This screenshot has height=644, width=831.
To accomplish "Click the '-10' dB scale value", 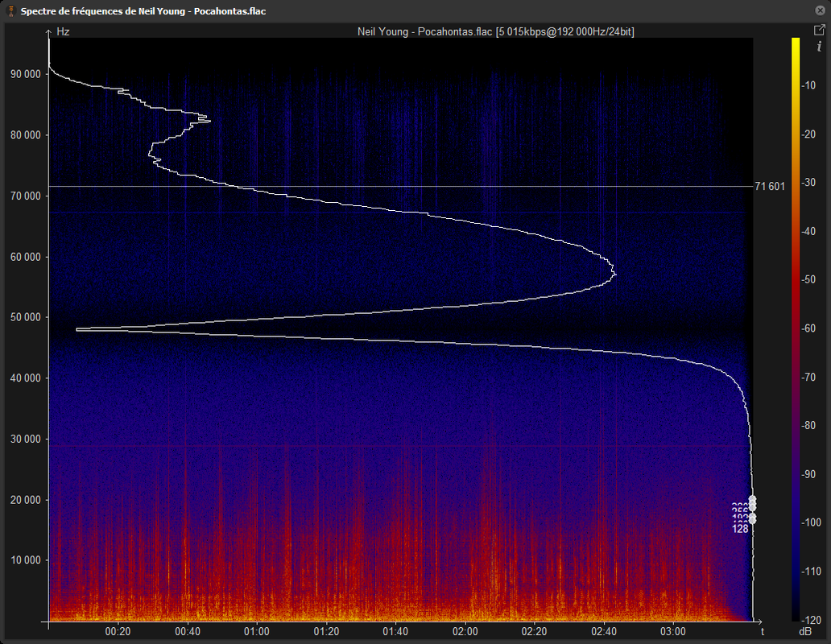I will click(808, 85).
